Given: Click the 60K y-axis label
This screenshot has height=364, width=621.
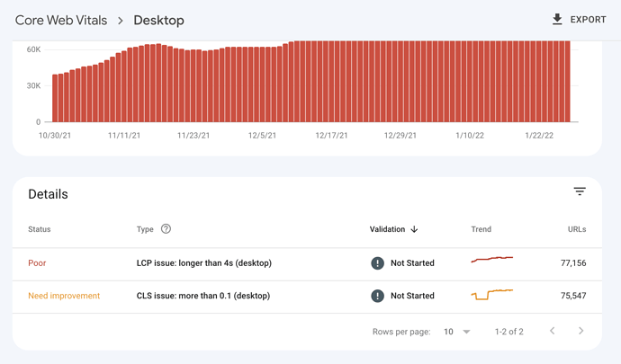Looking at the screenshot, I should 33,49.
